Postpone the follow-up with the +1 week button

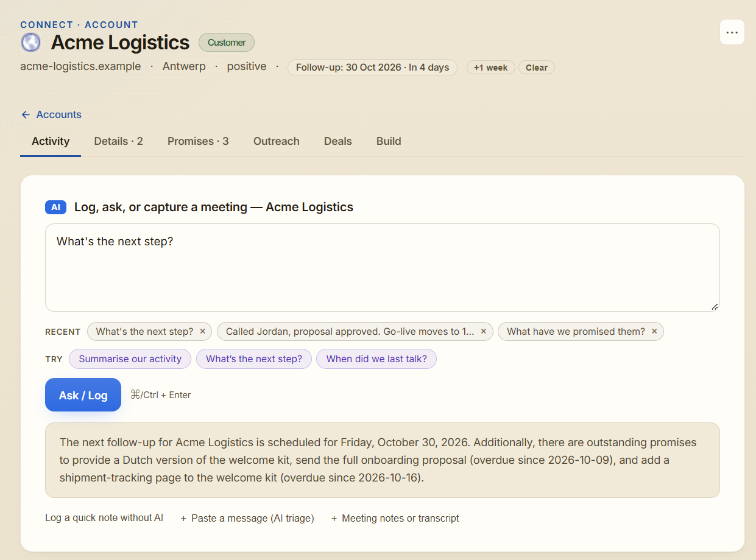(491, 68)
